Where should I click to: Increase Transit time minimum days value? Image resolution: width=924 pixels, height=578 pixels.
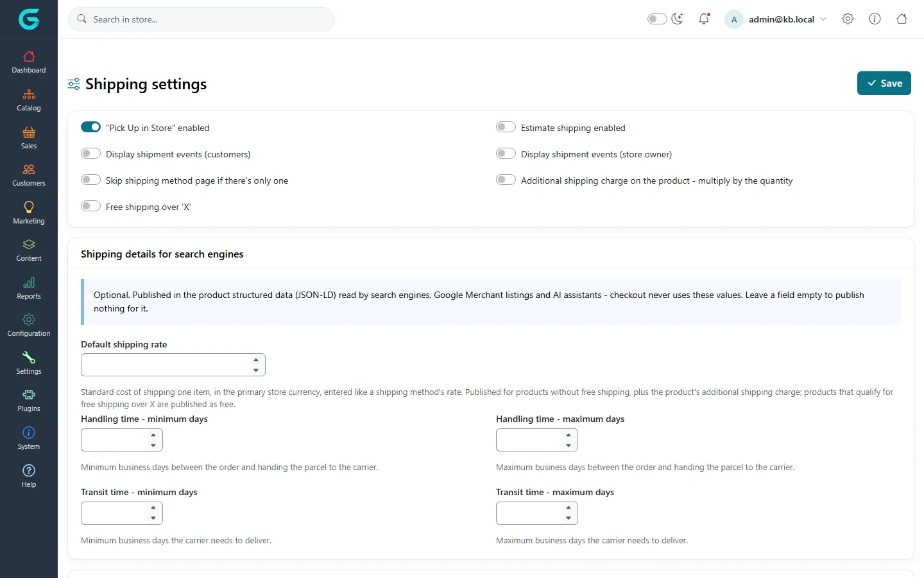pyautogui.click(x=153, y=508)
